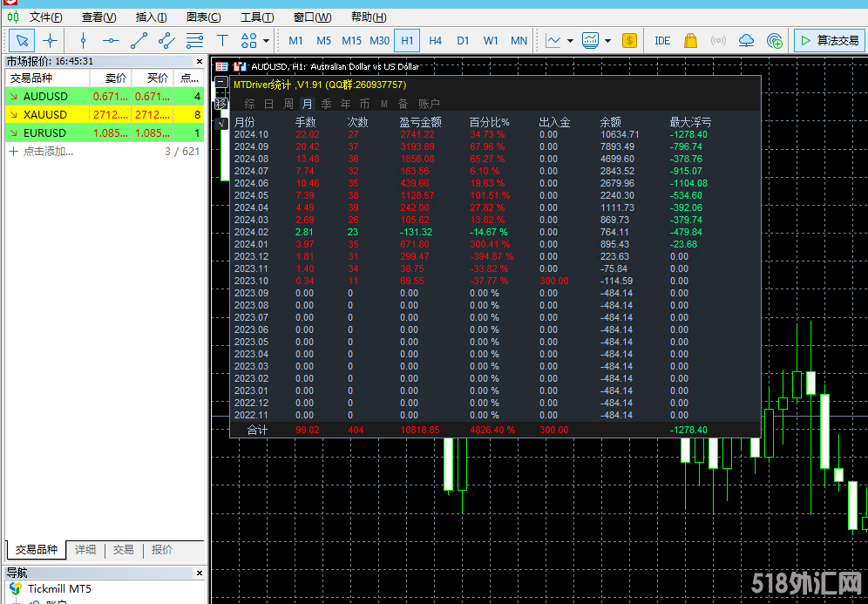Select the trendline drawing tool
This screenshot has width=868, height=604.
click(x=139, y=40)
